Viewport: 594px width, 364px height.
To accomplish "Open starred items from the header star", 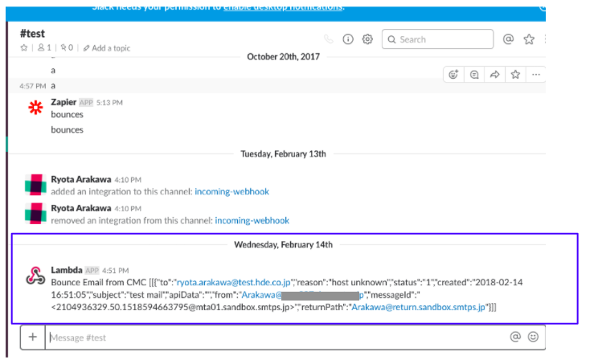I will (x=529, y=39).
